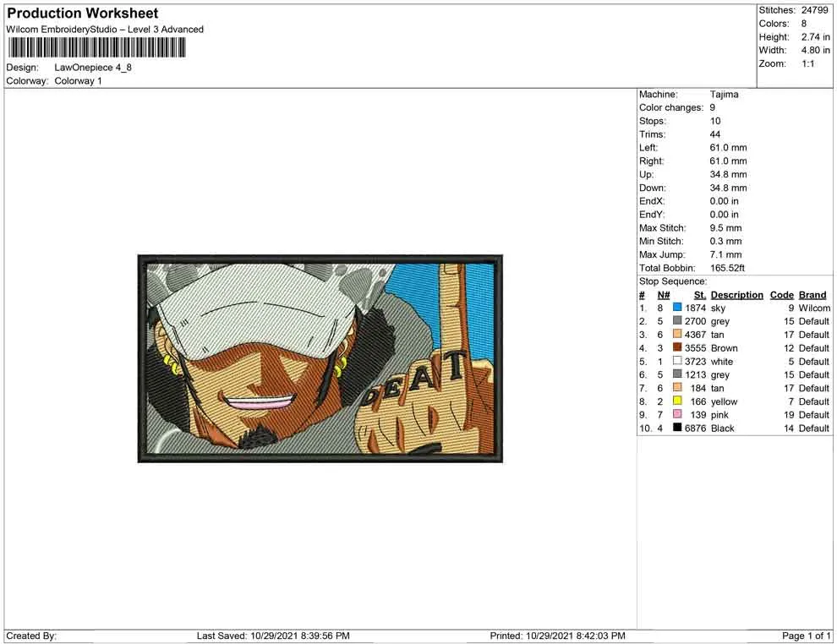Select the white 3723 color swatch
The image size is (837, 644).
click(x=677, y=361)
